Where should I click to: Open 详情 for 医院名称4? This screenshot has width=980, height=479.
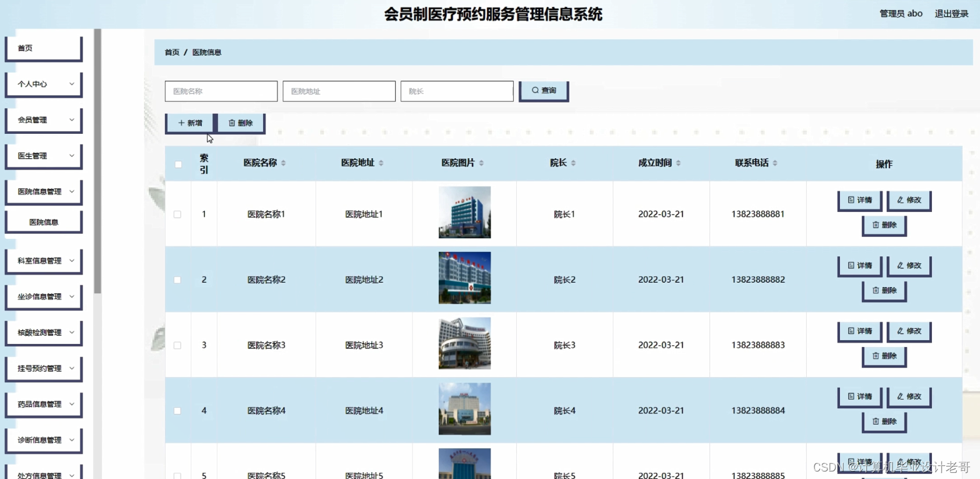(x=860, y=396)
